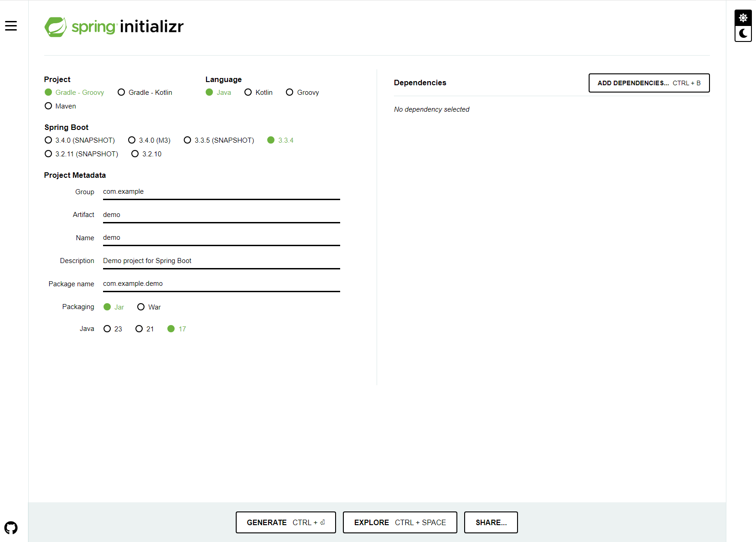
Task: Select Spring Boot 3.4.0 (SNAPSHOT)
Action: (x=80, y=140)
